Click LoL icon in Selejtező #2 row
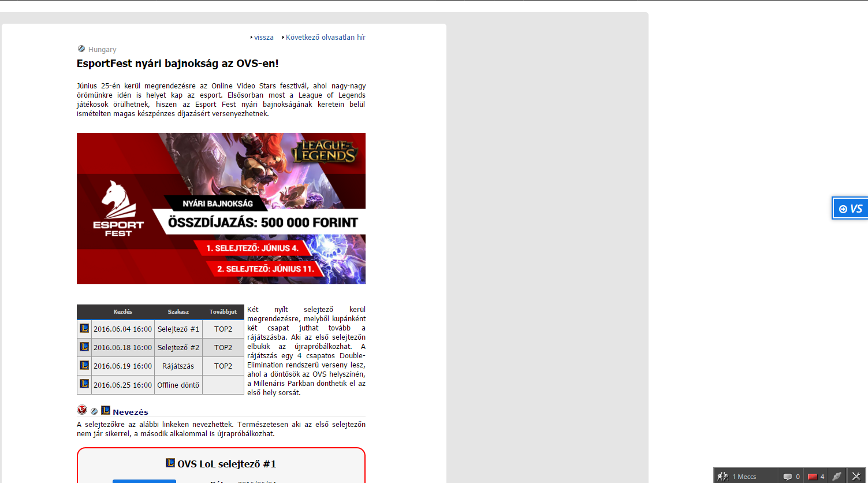This screenshot has width=868, height=483. 84,347
